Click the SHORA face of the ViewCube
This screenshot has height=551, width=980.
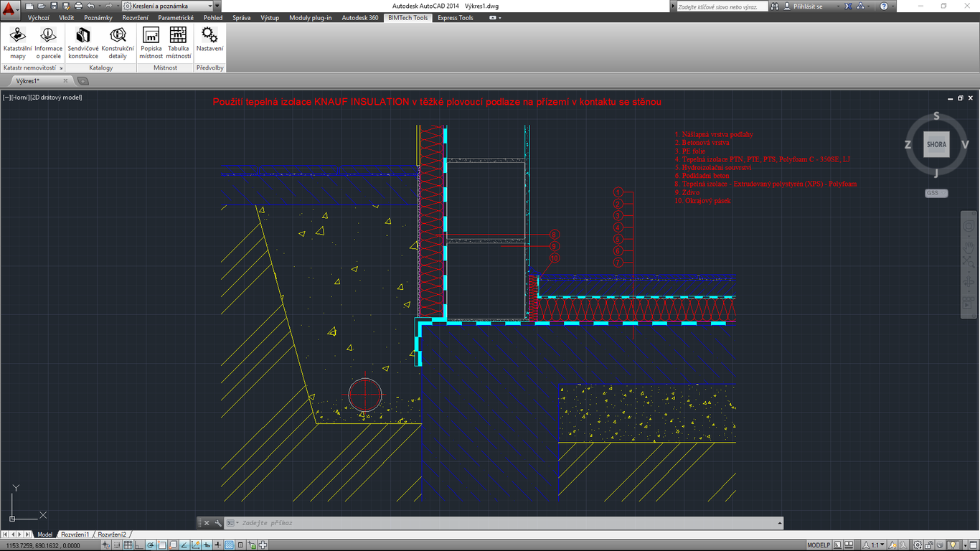pos(936,144)
